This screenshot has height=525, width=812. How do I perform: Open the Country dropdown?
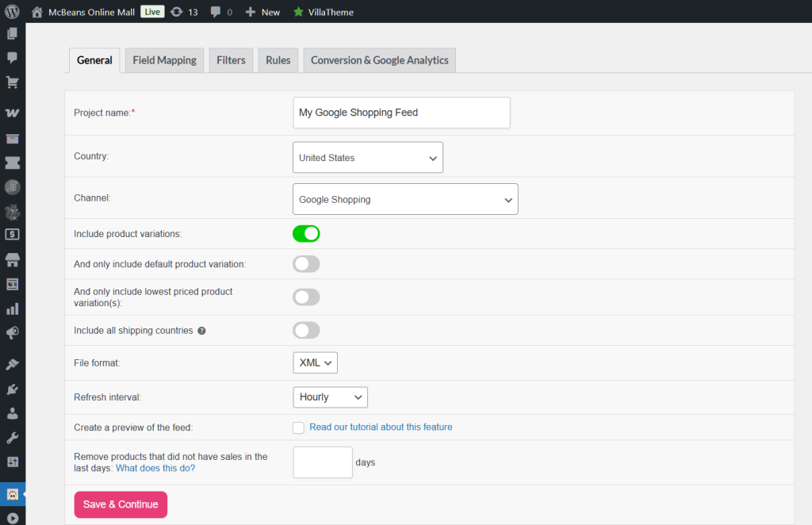tap(367, 157)
